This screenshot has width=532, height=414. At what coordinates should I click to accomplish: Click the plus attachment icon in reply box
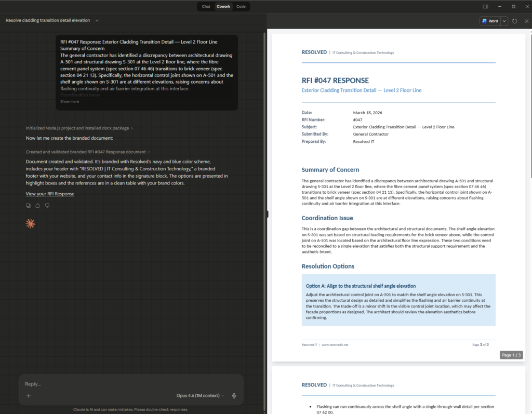[x=29, y=396]
